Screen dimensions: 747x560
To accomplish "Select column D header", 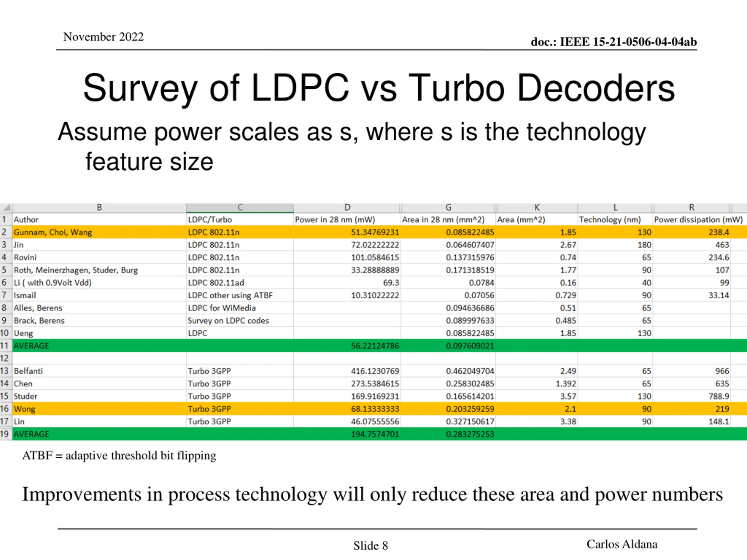I will 347,208.
